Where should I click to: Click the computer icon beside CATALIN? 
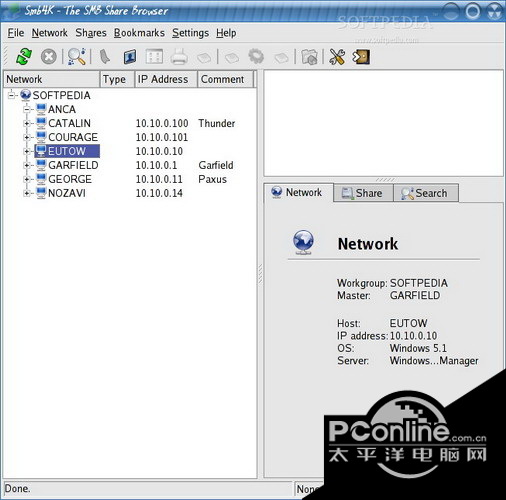[x=41, y=123]
